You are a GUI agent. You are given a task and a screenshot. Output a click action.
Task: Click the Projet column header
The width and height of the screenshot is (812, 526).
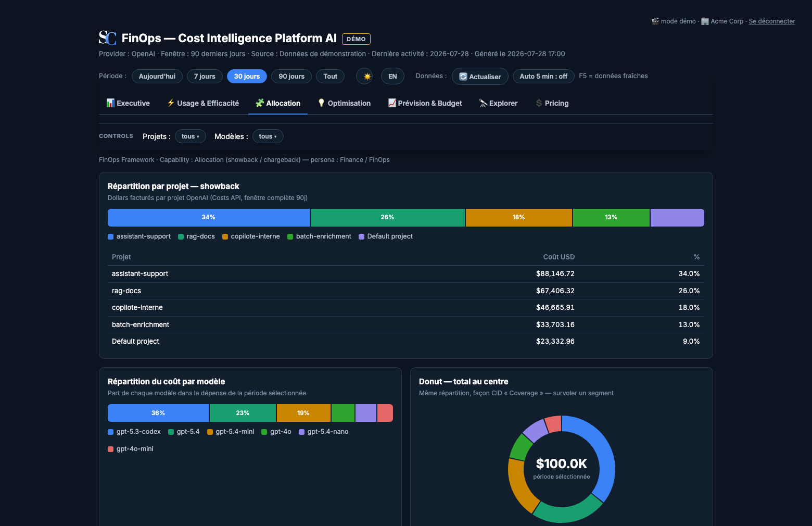tap(121, 257)
